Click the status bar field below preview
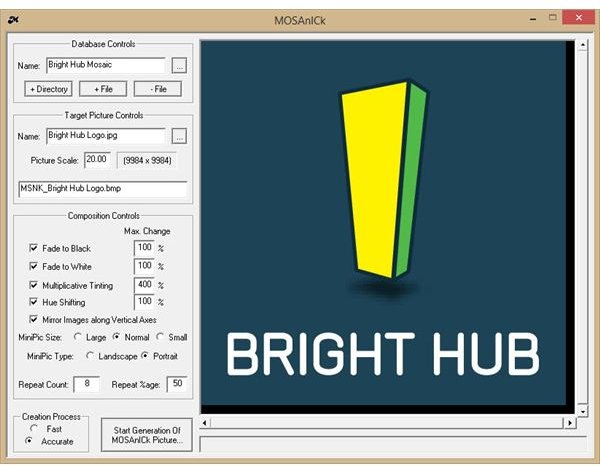The height and width of the screenshot is (466, 600). (393, 445)
